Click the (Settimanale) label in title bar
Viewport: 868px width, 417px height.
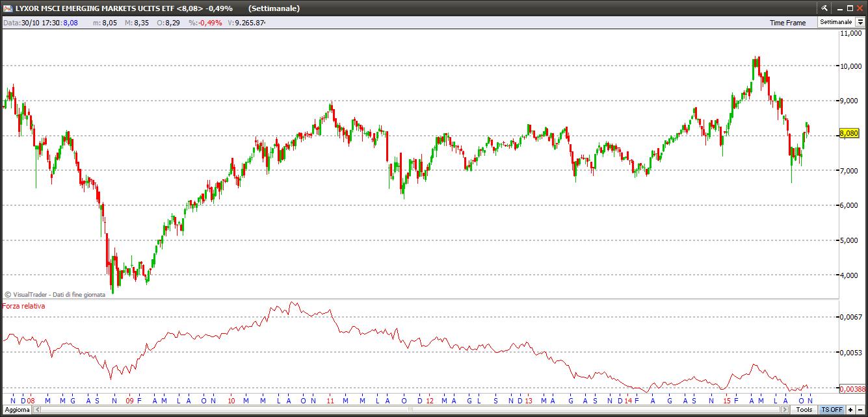point(274,8)
